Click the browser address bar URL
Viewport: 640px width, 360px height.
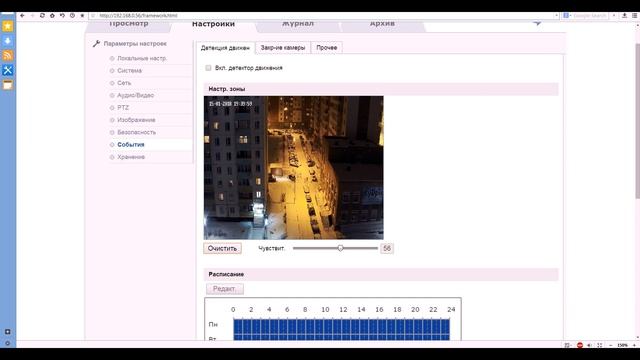[x=138, y=16]
